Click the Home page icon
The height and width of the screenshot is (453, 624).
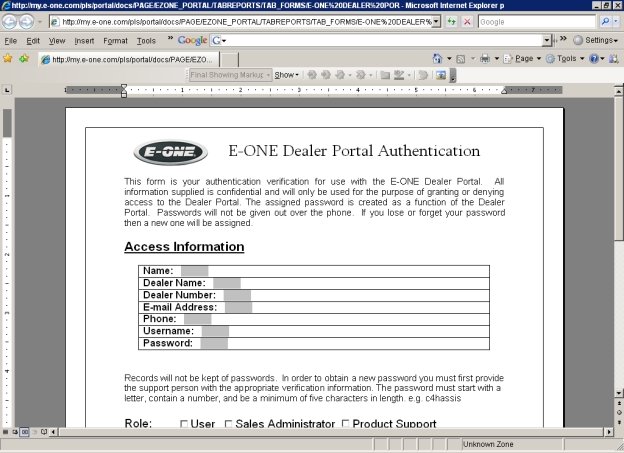(437, 59)
